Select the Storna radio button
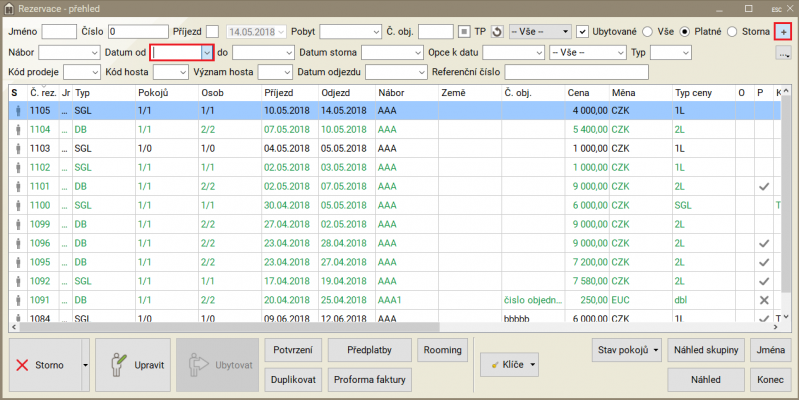 (x=733, y=31)
